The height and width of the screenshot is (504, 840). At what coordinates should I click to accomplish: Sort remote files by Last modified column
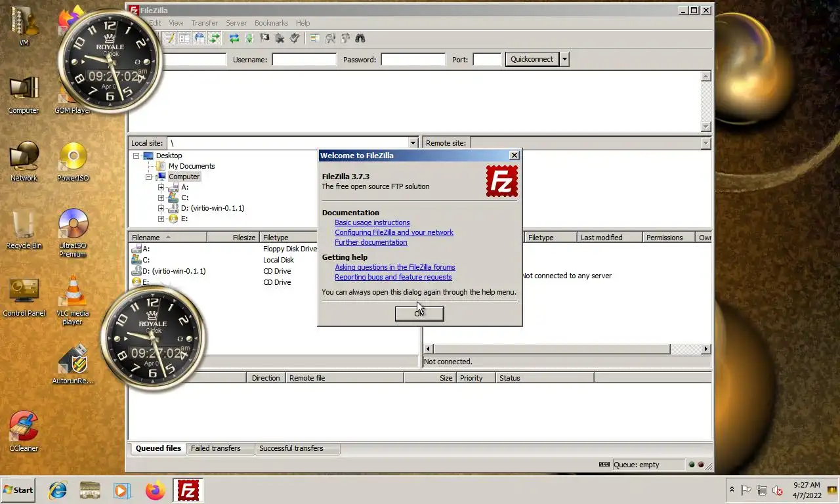[609, 238]
